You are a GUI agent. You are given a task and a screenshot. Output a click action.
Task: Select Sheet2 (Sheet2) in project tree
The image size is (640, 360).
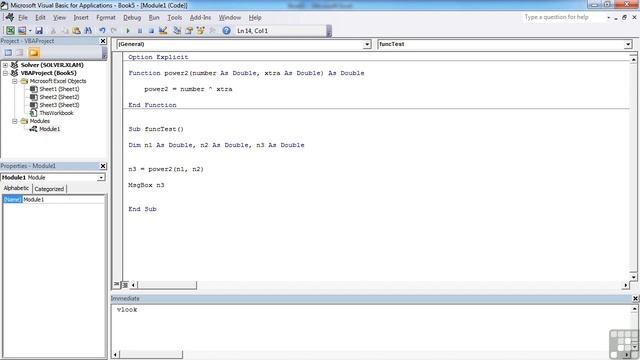(x=59, y=97)
